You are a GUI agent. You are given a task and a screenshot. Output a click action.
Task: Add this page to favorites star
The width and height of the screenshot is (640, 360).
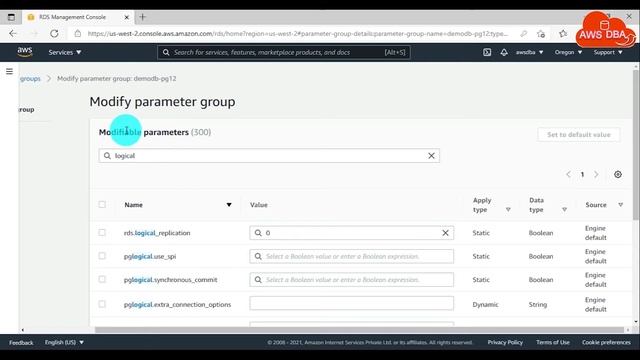(x=541, y=34)
